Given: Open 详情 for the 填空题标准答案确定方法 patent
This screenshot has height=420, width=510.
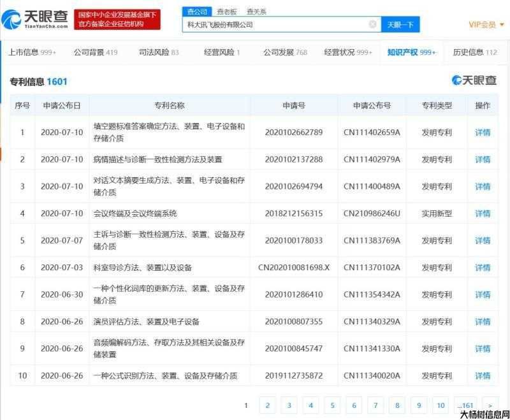Looking at the screenshot, I should pyautogui.click(x=483, y=133).
